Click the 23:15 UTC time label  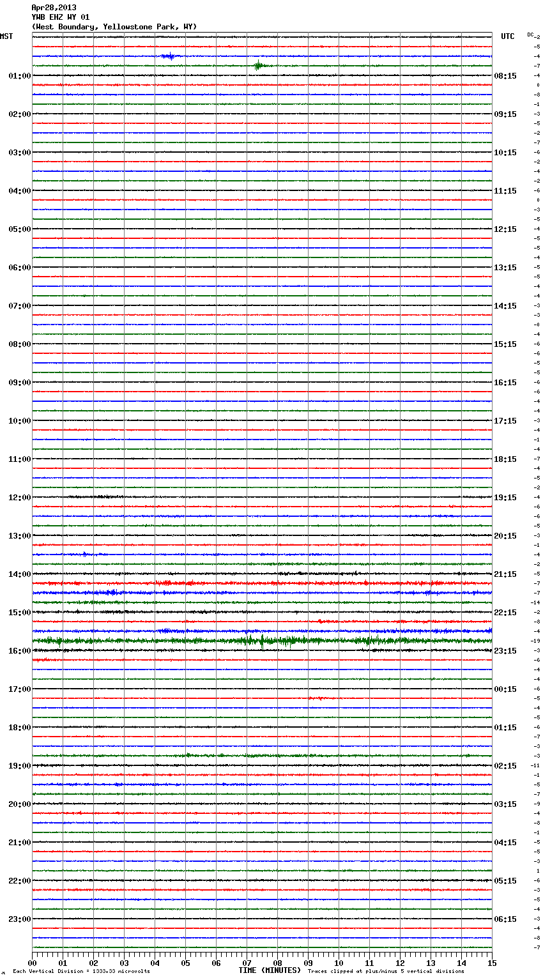[505, 651]
